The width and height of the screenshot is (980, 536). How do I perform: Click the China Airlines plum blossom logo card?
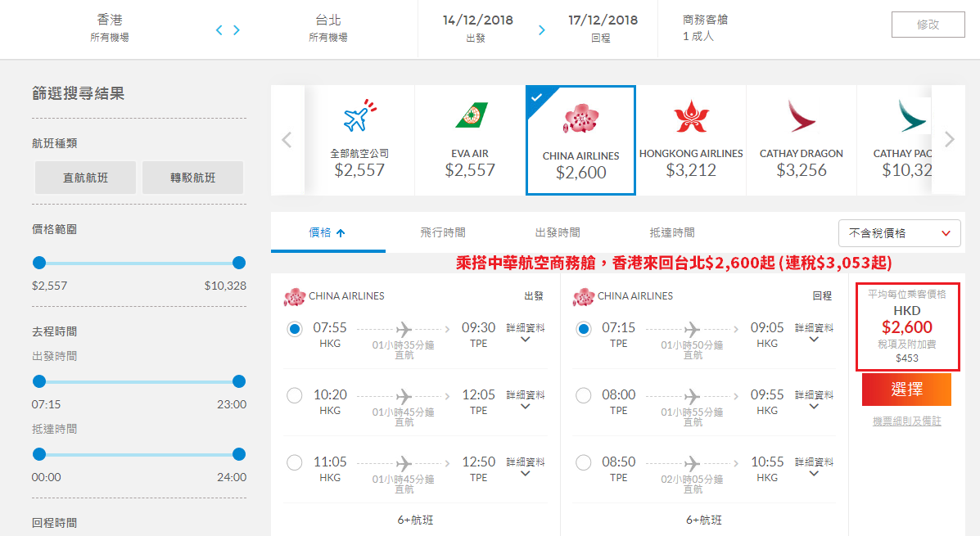click(x=580, y=141)
